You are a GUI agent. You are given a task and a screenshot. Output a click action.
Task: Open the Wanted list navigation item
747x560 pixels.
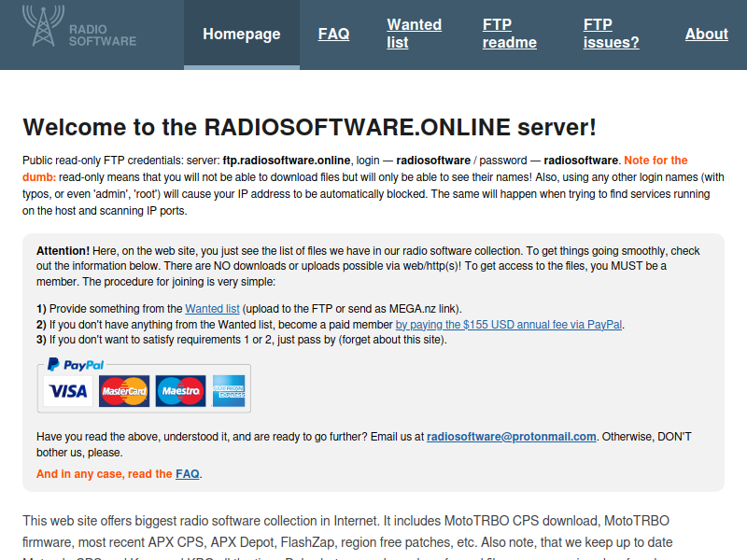[x=414, y=34]
